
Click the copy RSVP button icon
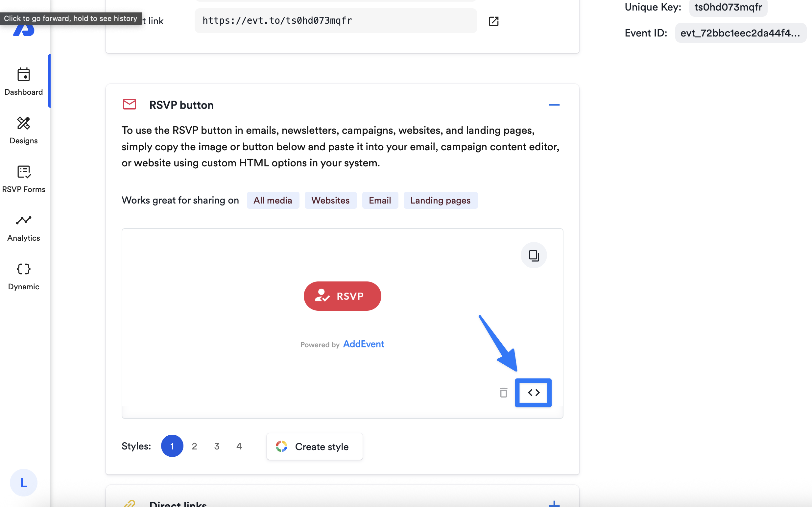(x=534, y=255)
